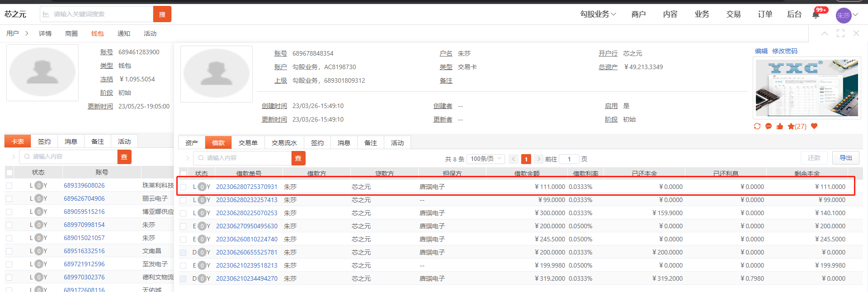Open the 交易单 tab
Screen dimensions: 868x292
point(248,143)
